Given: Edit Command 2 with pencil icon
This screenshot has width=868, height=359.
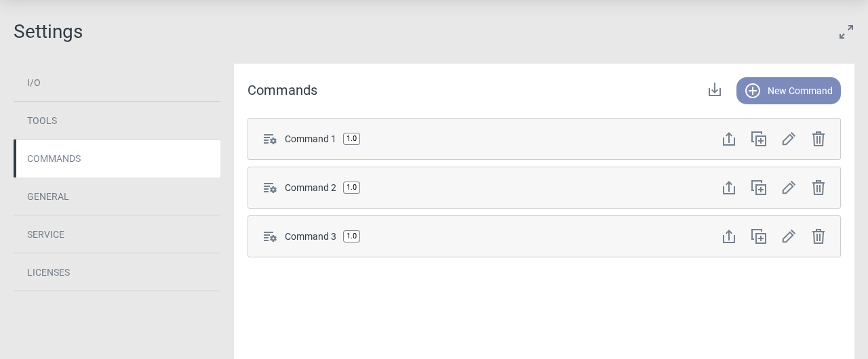Looking at the screenshot, I should pyautogui.click(x=789, y=188).
